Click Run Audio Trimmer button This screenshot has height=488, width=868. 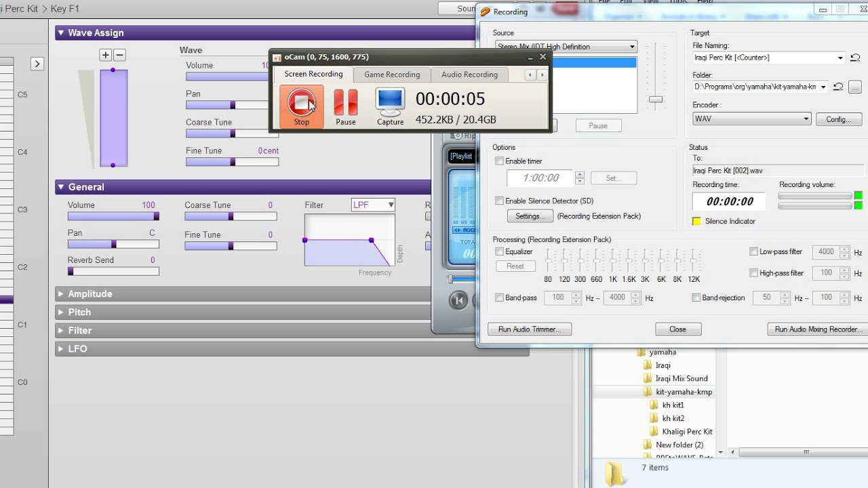530,329
